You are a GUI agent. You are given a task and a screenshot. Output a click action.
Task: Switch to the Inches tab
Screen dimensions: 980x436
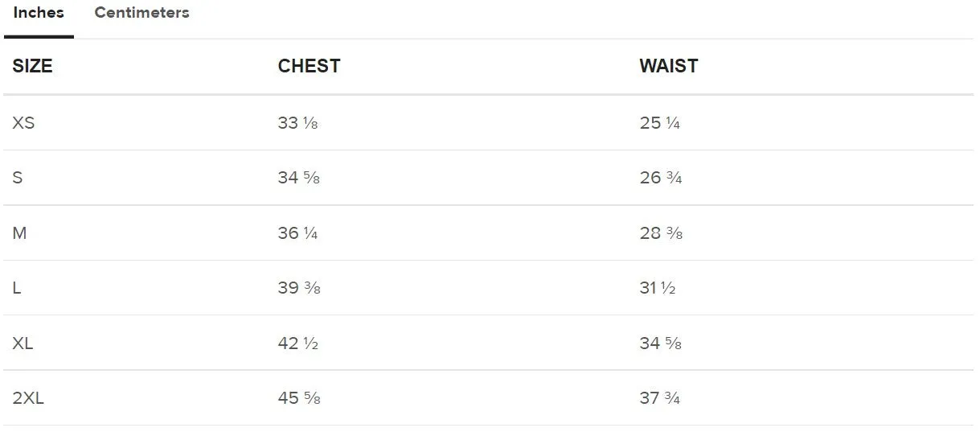point(39,13)
